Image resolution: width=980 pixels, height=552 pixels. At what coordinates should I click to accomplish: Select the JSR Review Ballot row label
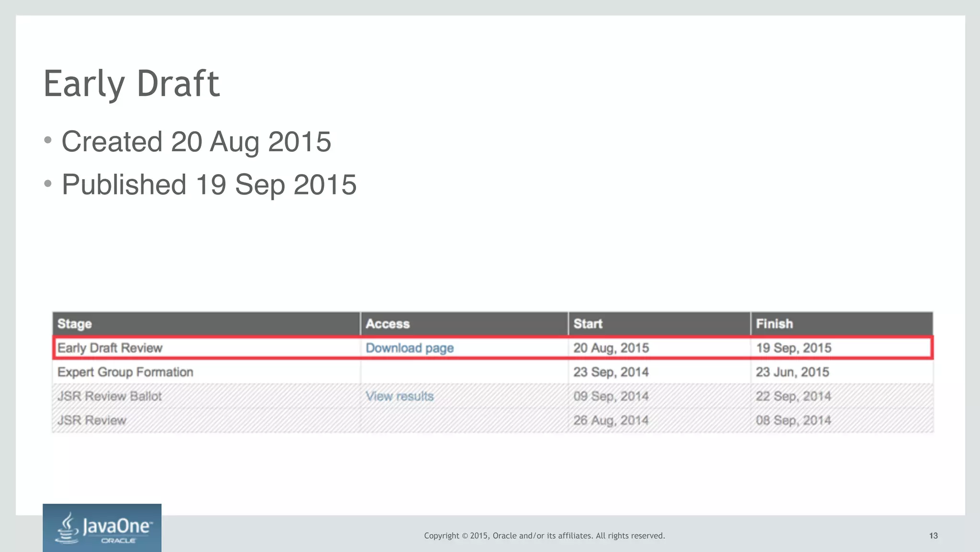[x=109, y=396]
